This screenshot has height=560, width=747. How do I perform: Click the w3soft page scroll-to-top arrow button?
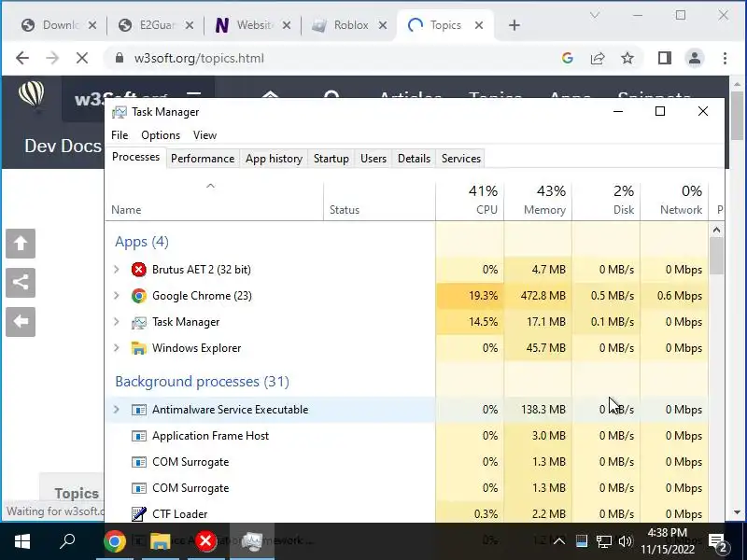coord(21,244)
